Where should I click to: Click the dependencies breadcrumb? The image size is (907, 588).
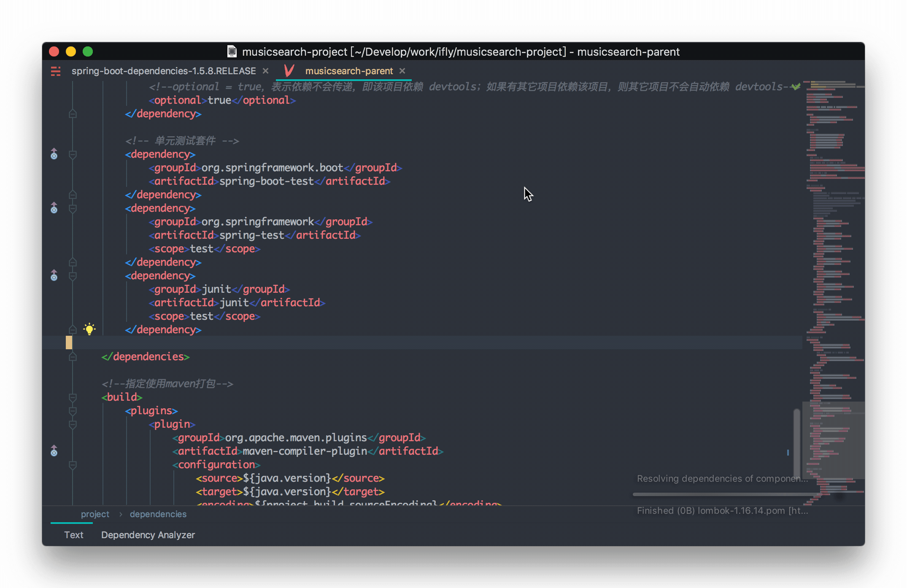(x=158, y=514)
